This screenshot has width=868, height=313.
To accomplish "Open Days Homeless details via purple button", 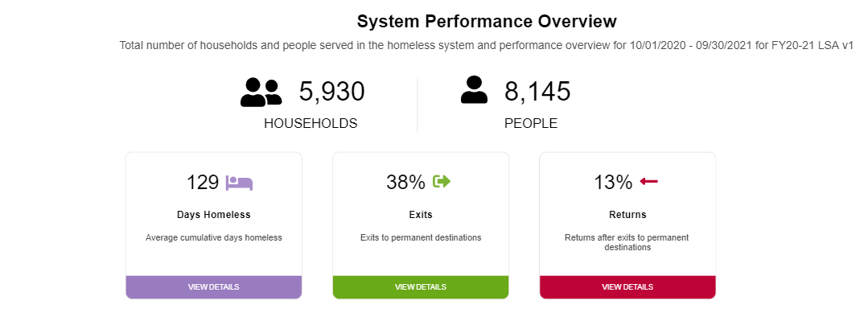I will [214, 287].
